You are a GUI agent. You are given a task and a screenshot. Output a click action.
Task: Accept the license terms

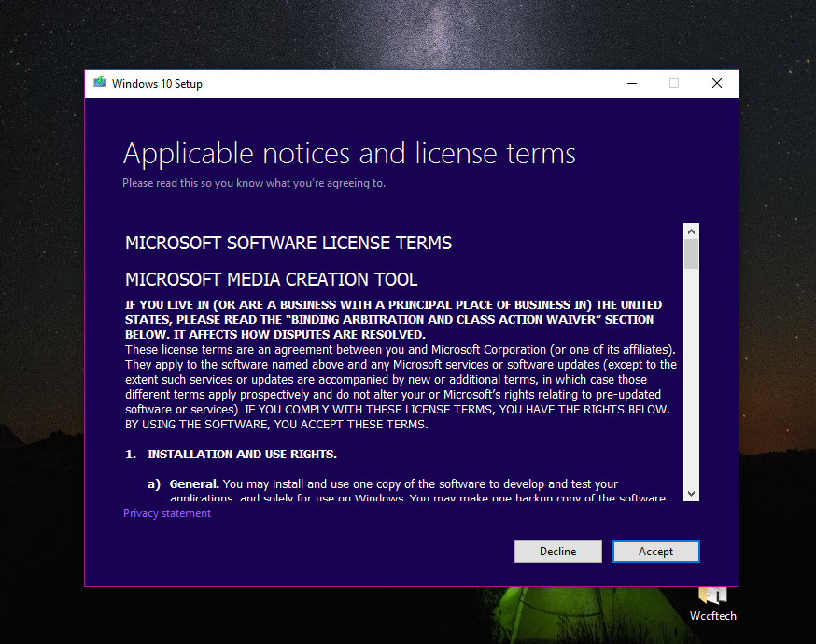(655, 552)
